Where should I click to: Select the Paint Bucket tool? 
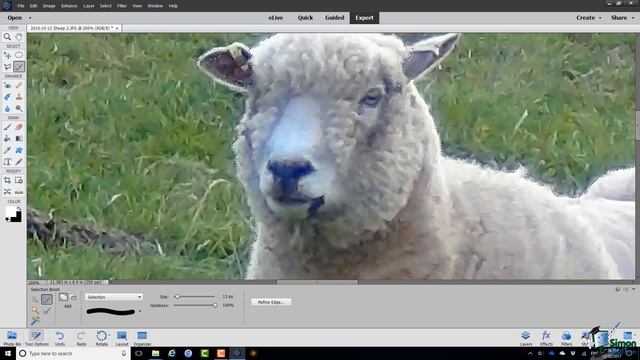pyautogui.click(x=7, y=139)
